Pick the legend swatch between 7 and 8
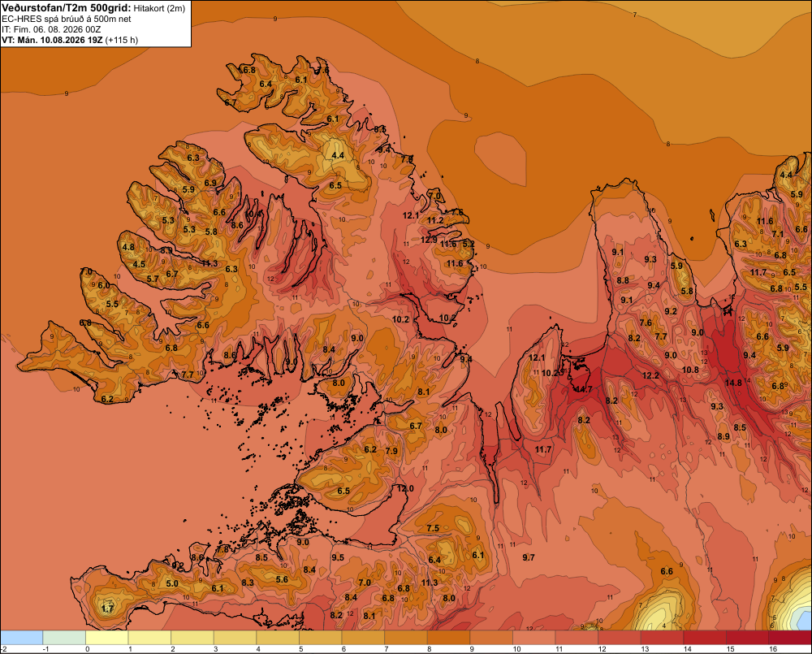Screen dimensions: 812x654 (406, 638)
